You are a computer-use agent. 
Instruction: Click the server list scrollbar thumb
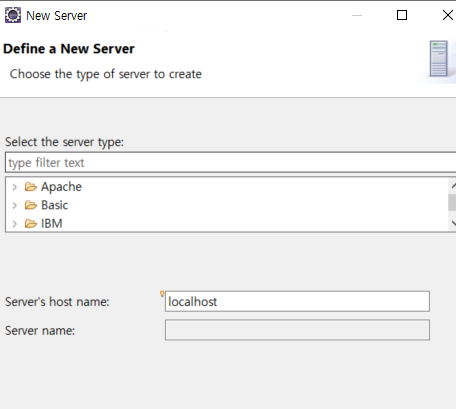[452, 203]
